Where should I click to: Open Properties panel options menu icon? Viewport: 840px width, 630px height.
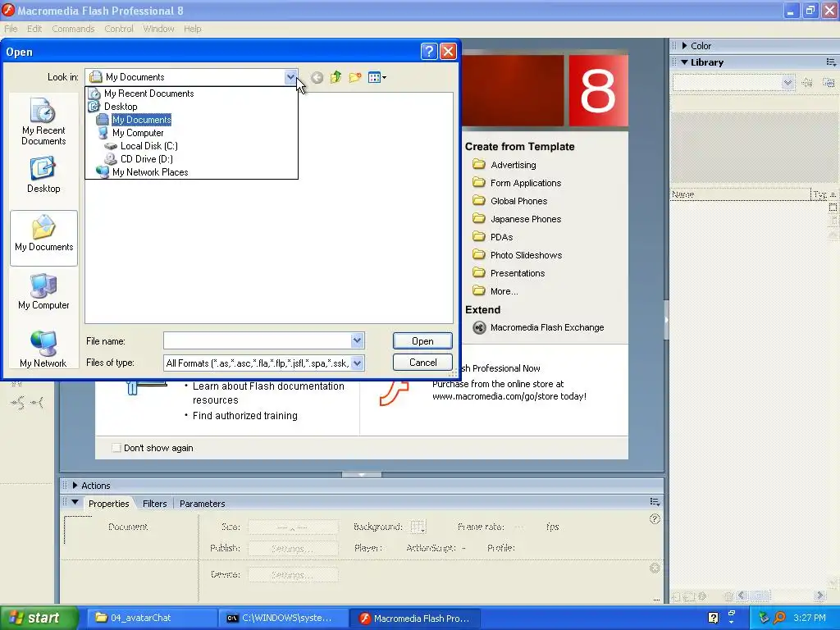coord(655,502)
